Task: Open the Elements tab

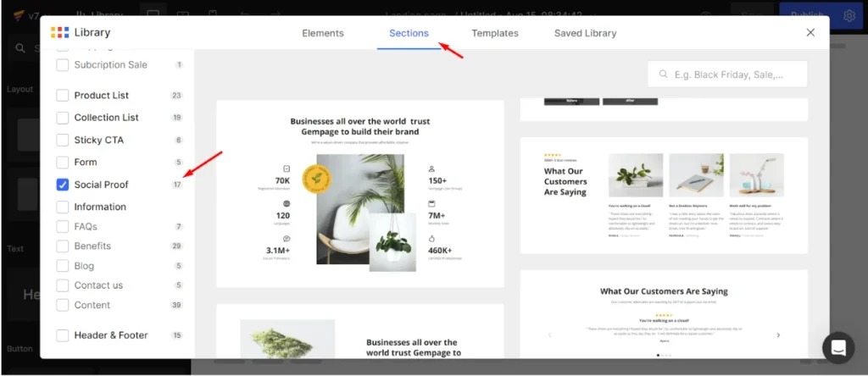Action: point(323,33)
